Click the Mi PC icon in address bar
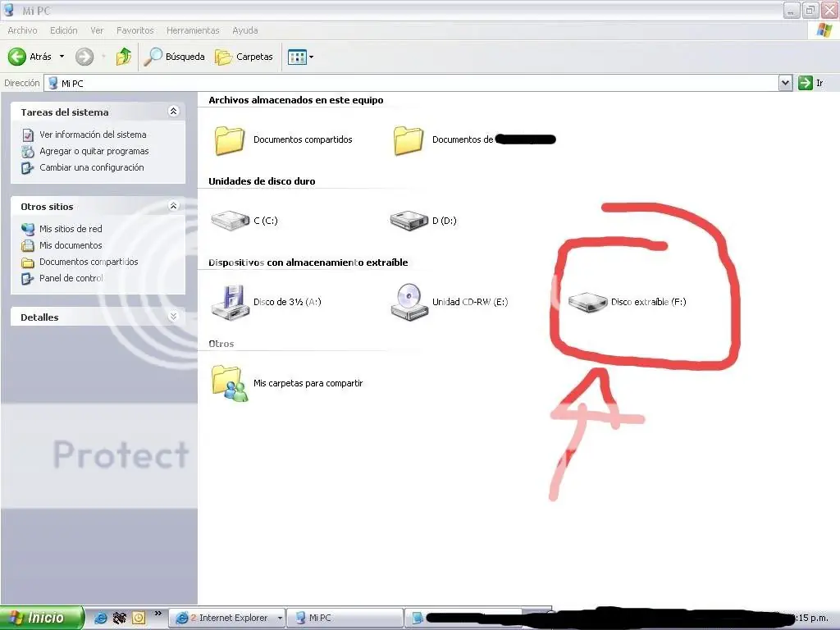Image resolution: width=840 pixels, height=630 pixels. click(52, 83)
